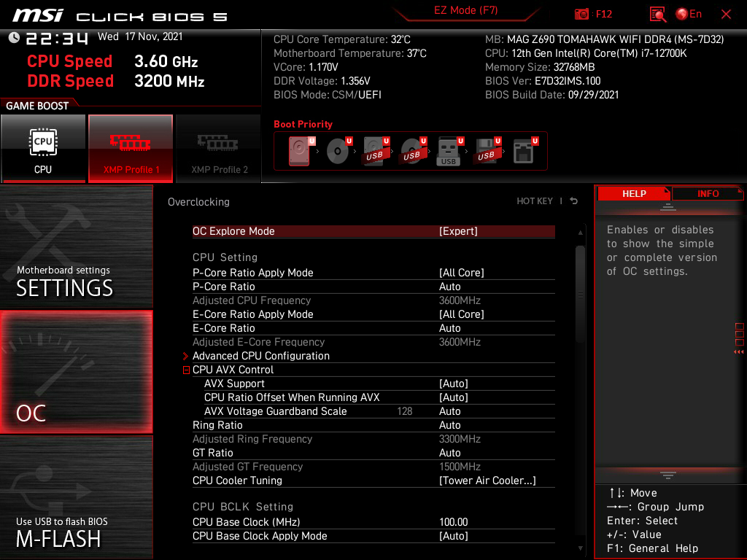The height and width of the screenshot is (560, 747).
Task: Open the BIOS search magnifier icon
Action: 657,15
